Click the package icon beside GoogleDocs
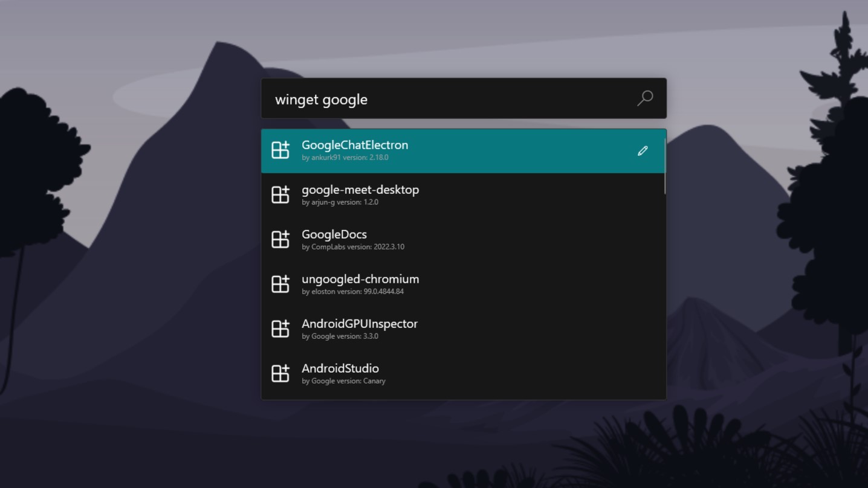 point(280,240)
